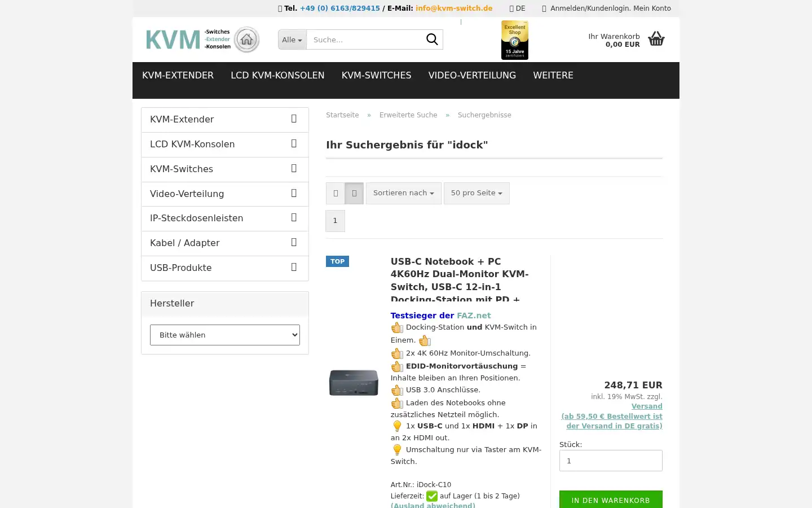The image size is (812, 508).
Task: Click the TOP product badge
Action: coord(337,261)
